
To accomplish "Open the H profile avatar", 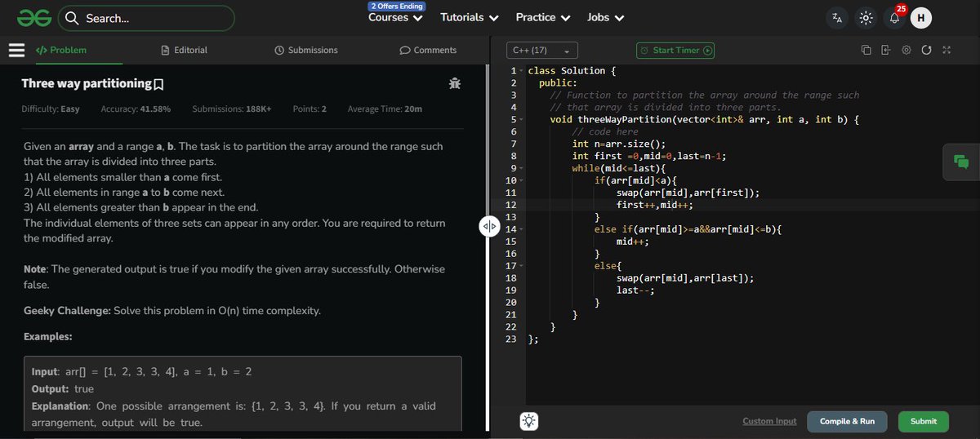I will (x=921, y=18).
